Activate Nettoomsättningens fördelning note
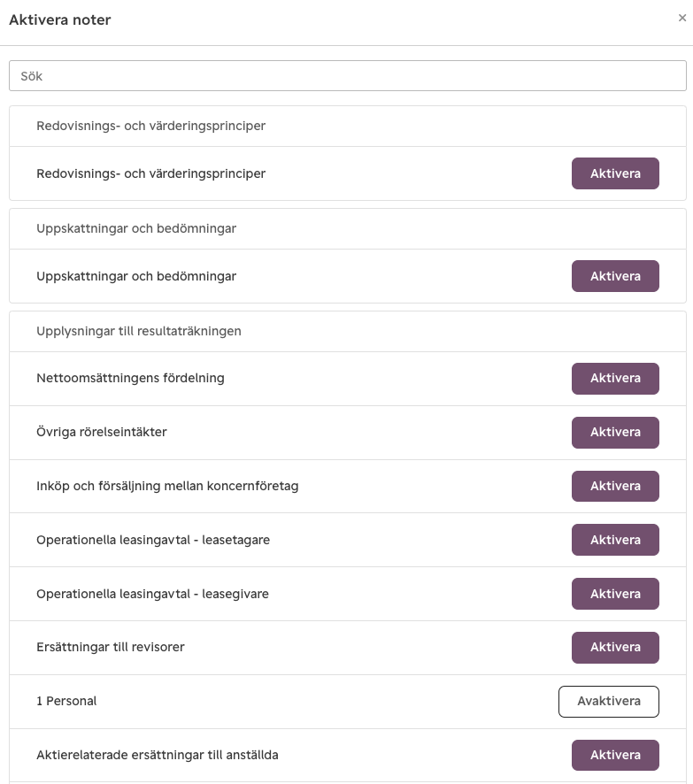Image resolution: width=693 pixels, height=784 pixels. point(615,379)
